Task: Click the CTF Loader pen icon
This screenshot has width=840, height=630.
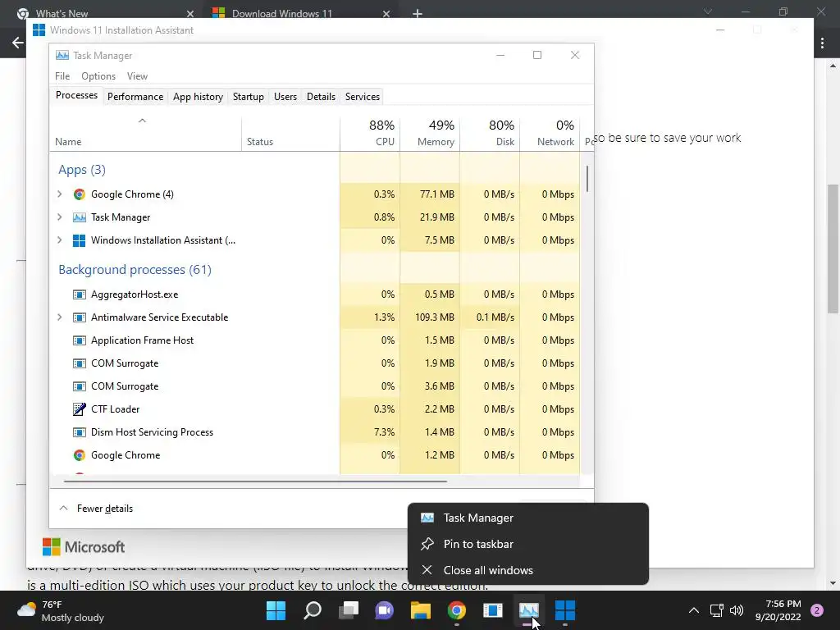Action: pyautogui.click(x=80, y=409)
